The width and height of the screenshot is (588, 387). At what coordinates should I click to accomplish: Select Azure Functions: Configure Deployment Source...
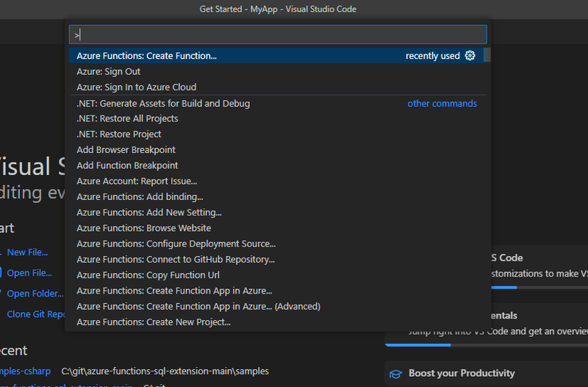[x=276, y=244]
